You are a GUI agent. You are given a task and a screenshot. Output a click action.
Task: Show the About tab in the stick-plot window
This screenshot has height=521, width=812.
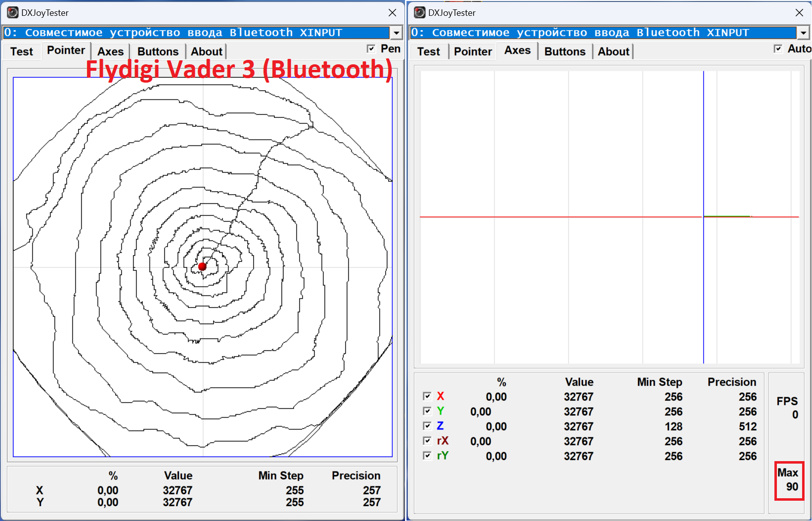coord(207,51)
